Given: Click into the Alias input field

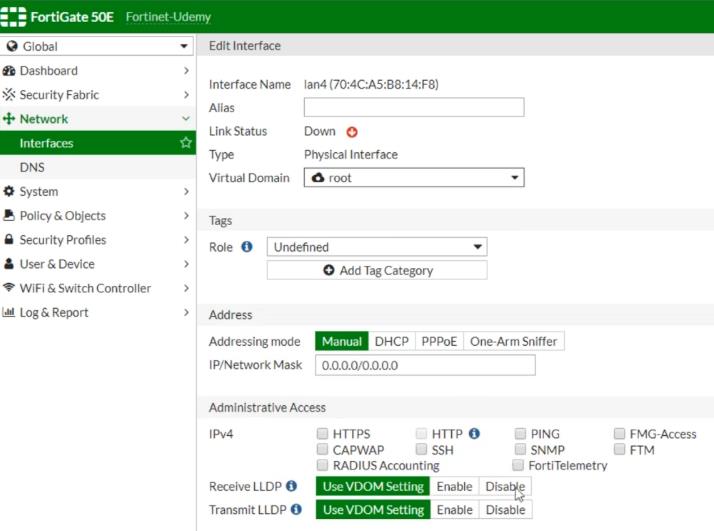Looking at the screenshot, I should (414, 107).
